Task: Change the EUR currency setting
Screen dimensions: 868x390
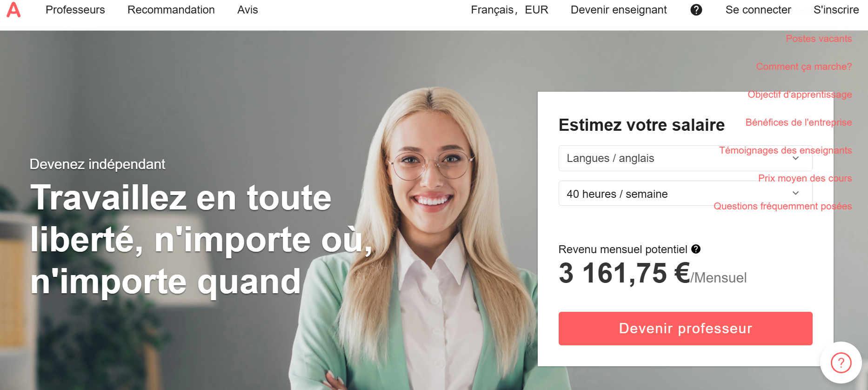Action: click(536, 10)
